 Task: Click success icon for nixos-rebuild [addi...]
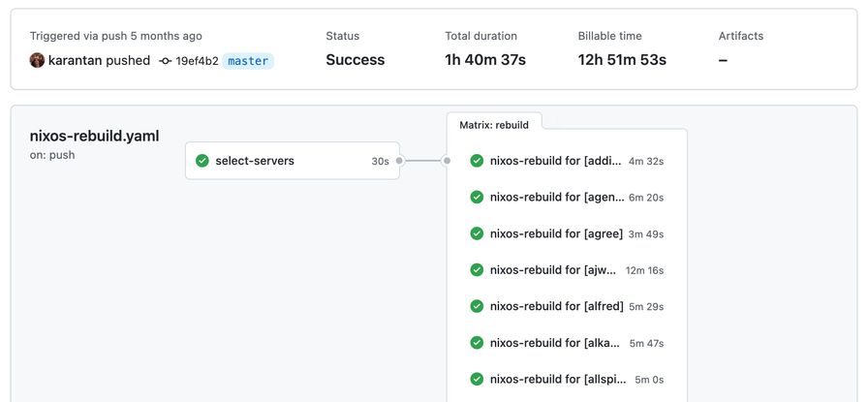coord(477,161)
